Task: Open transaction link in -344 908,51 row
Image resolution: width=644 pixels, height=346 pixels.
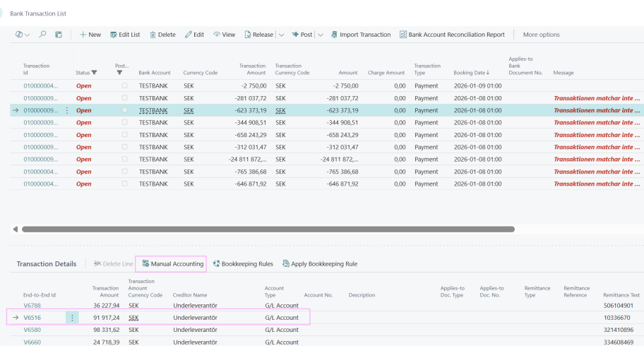Action: [x=41, y=122]
